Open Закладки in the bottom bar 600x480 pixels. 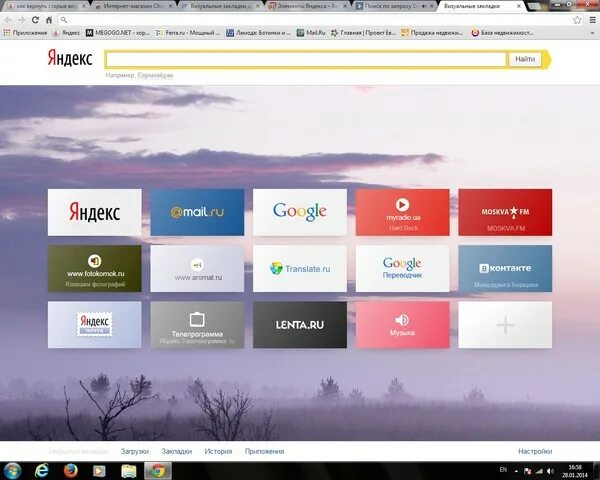176,451
